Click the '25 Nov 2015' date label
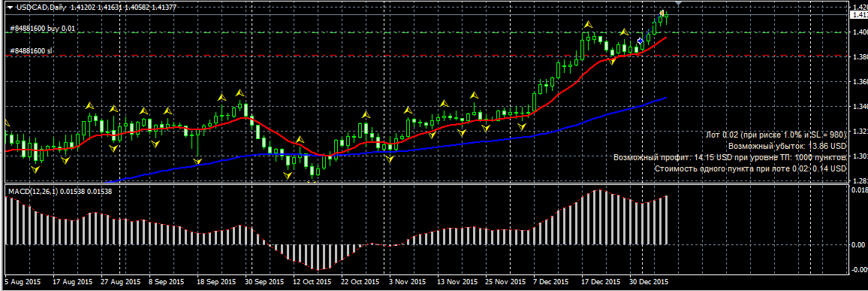This screenshot has width=868, height=291. coord(505,281)
